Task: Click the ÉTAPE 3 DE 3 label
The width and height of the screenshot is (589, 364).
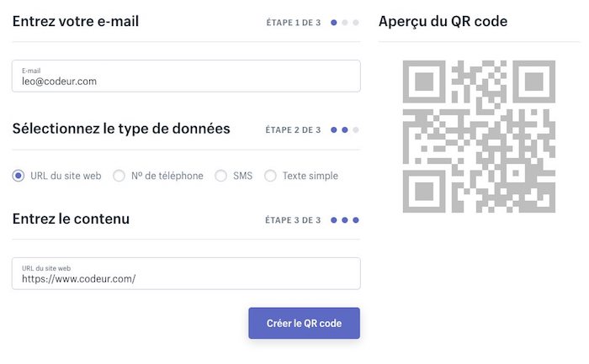Action: [x=293, y=220]
